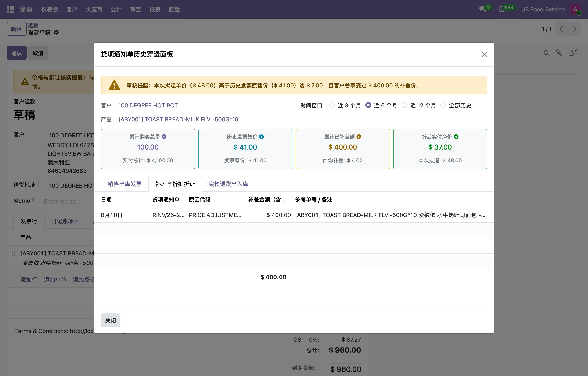588x376 pixels.
Task: Click the 新建 button
Action: click(16, 29)
